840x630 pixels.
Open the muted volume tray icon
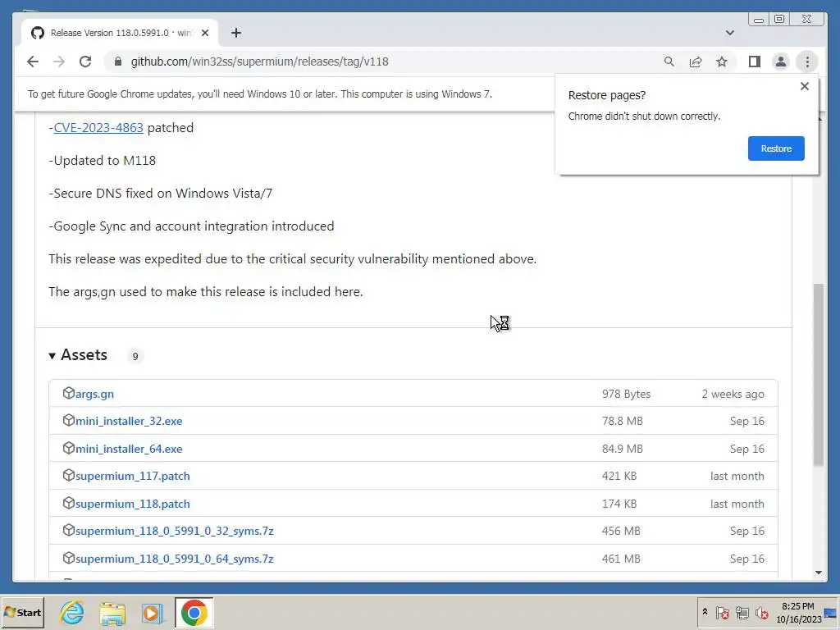tap(762, 612)
